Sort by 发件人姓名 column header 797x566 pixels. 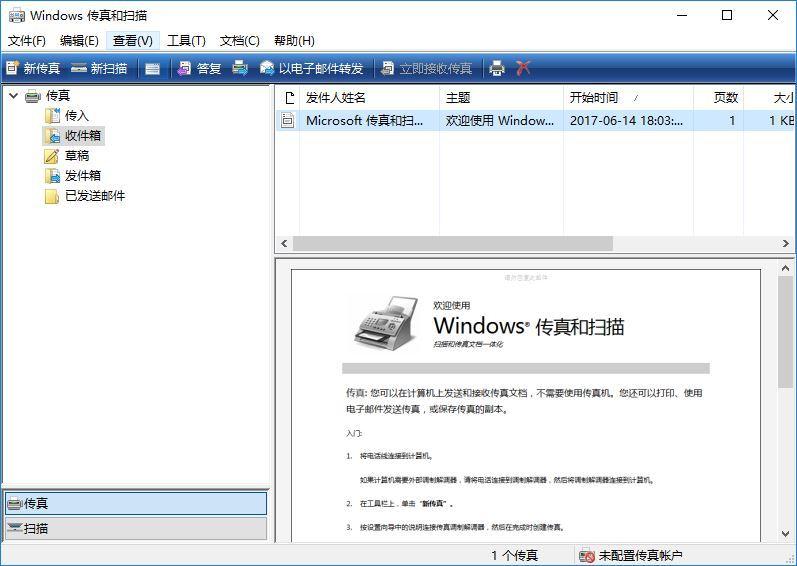pos(369,98)
